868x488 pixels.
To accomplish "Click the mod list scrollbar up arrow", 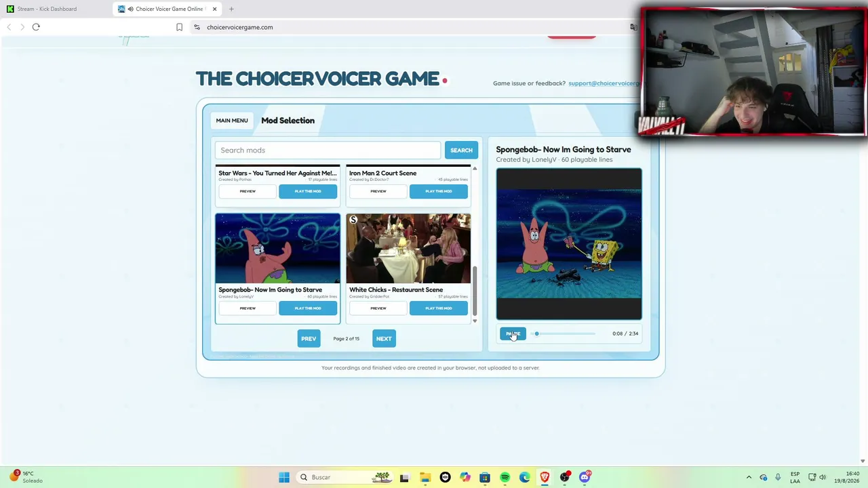I will pyautogui.click(x=475, y=168).
